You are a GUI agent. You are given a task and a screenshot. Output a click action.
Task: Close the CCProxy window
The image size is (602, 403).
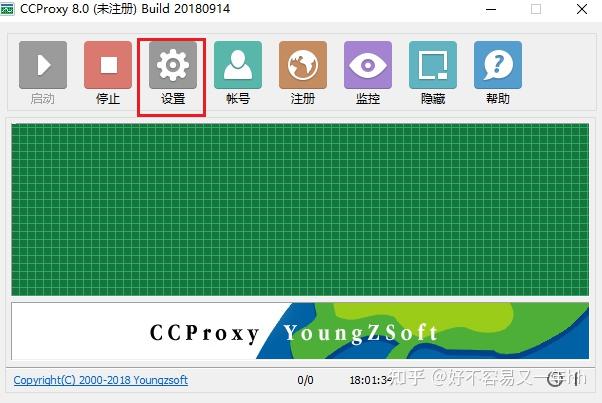[582, 9]
